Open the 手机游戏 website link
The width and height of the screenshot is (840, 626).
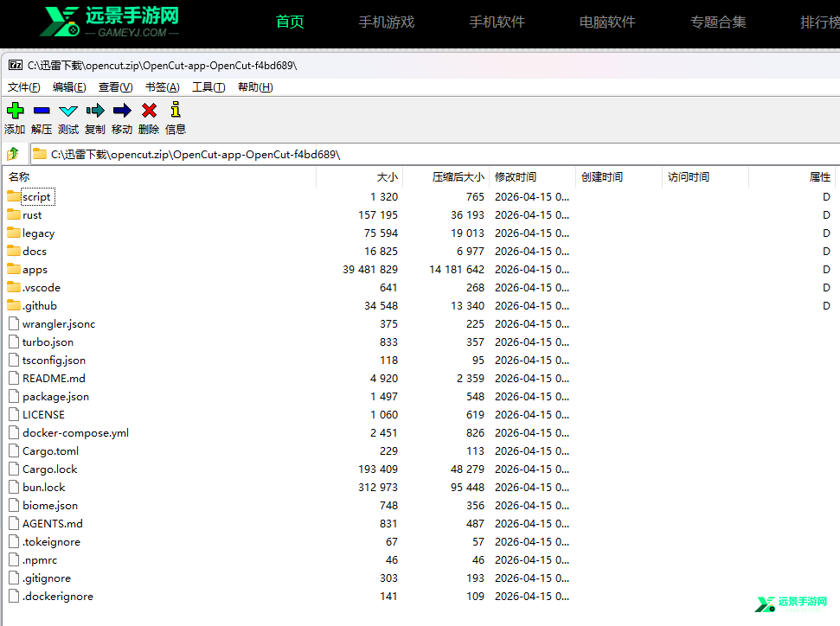click(387, 22)
